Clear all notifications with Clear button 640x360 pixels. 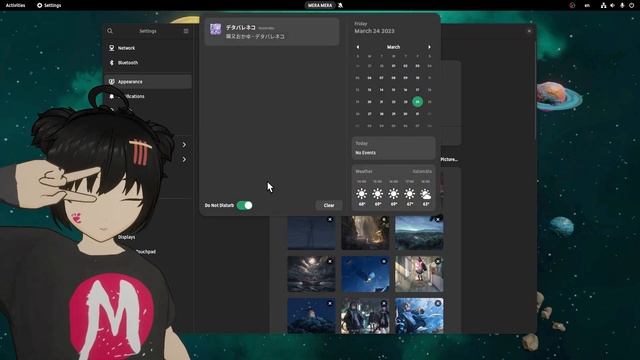click(x=329, y=205)
